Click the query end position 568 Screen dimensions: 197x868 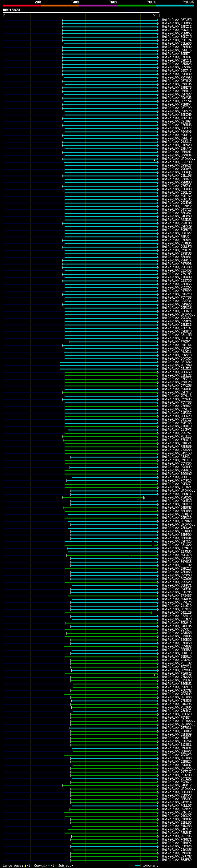(155, 15)
